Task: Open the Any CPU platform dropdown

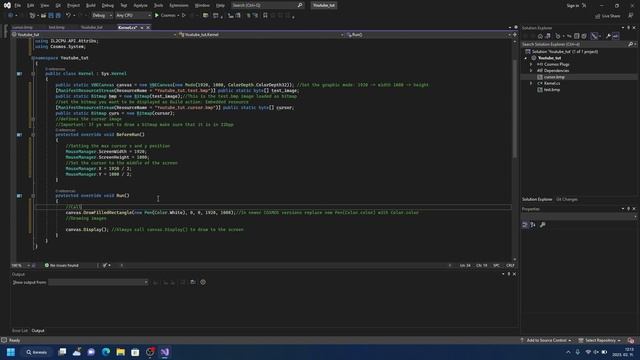Action: (x=133, y=16)
